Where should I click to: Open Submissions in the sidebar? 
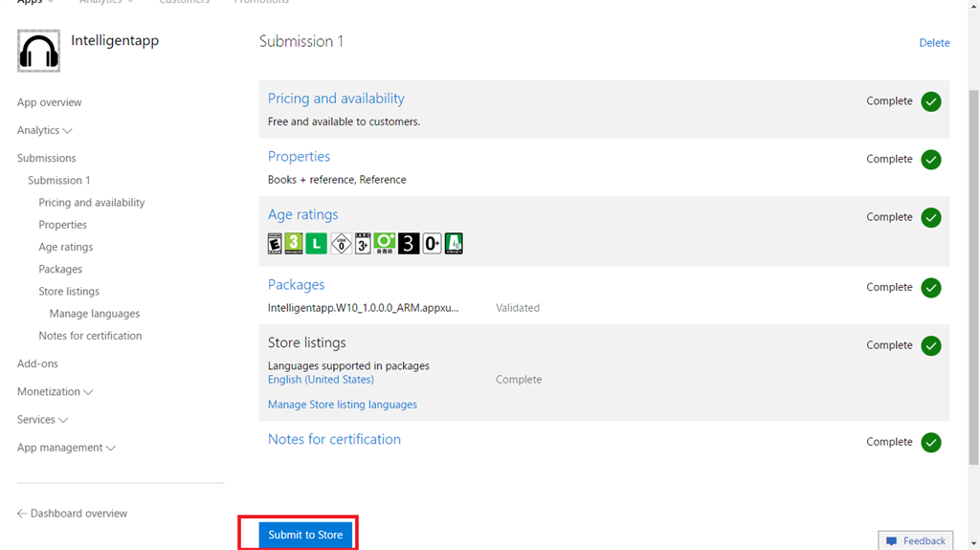coord(46,158)
